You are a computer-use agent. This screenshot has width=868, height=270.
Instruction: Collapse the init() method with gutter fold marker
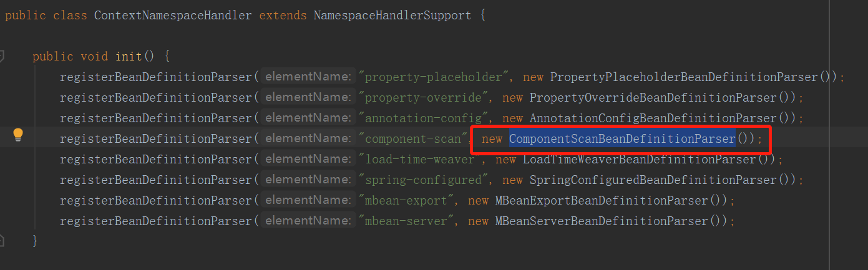coord(2,56)
